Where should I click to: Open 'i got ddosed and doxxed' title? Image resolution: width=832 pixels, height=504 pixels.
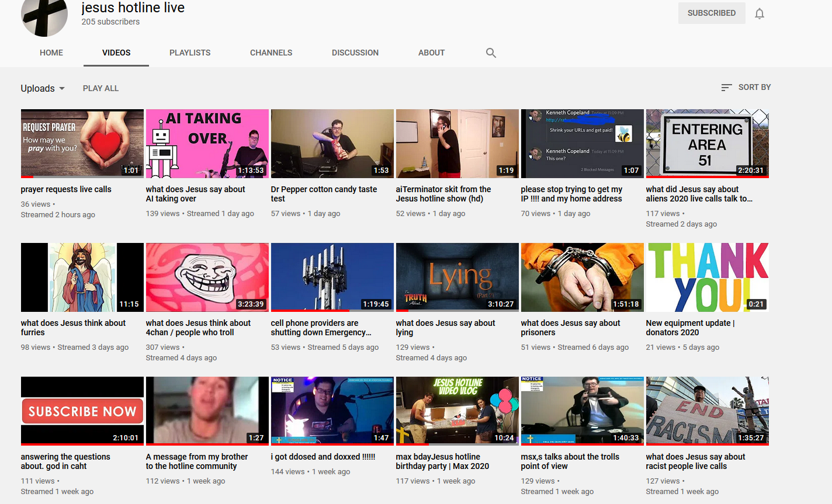(x=323, y=457)
